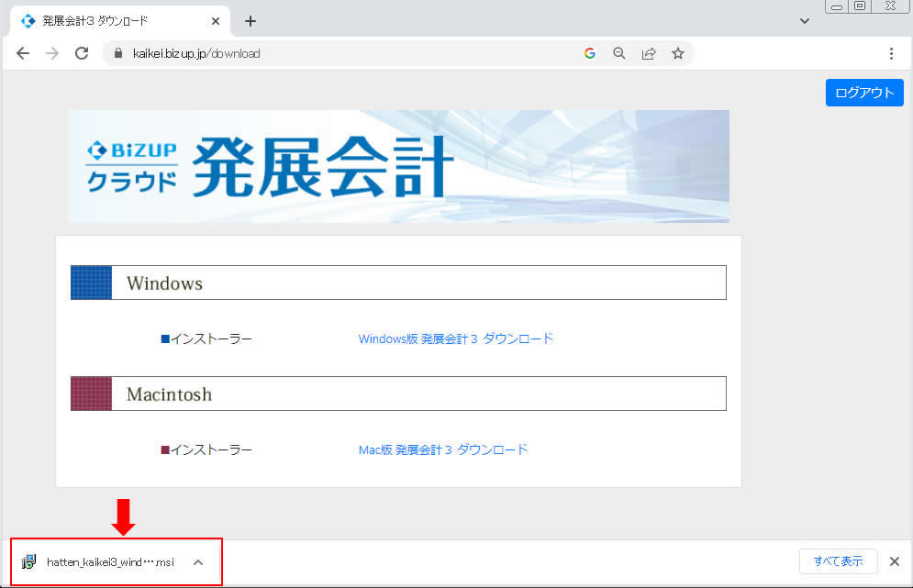Bookmark this page with the star
Viewport: 913px width, 588px height.
678,53
